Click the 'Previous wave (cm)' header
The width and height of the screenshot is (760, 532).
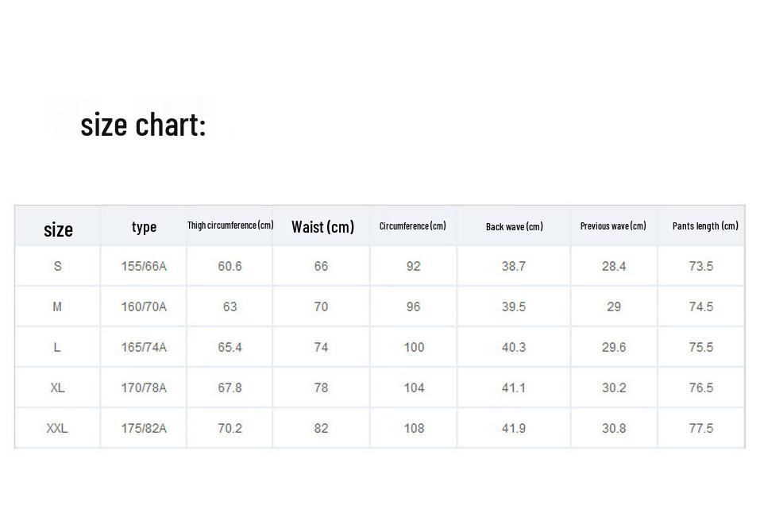[613, 226]
